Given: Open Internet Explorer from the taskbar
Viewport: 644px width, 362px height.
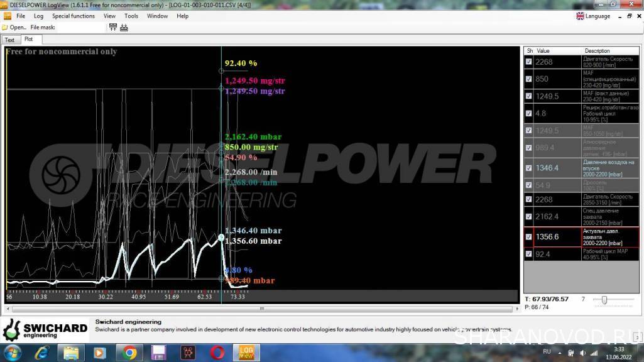Looking at the screenshot, I should [42, 352].
